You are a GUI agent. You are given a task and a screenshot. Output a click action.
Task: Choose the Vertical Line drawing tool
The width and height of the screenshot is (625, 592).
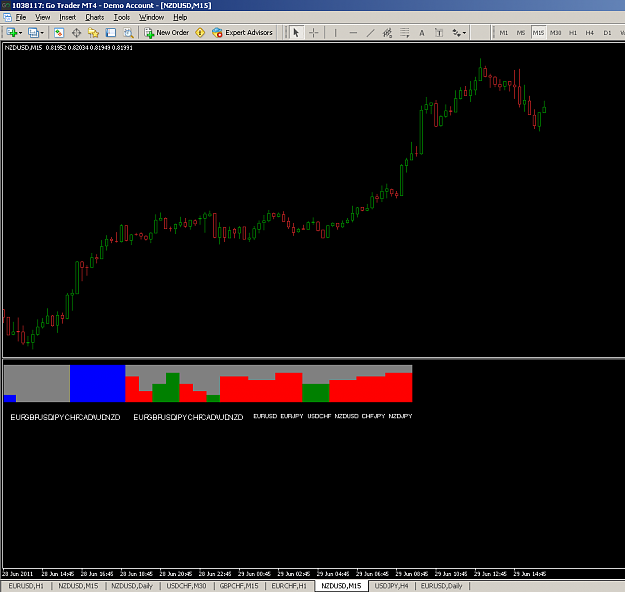point(335,33)
